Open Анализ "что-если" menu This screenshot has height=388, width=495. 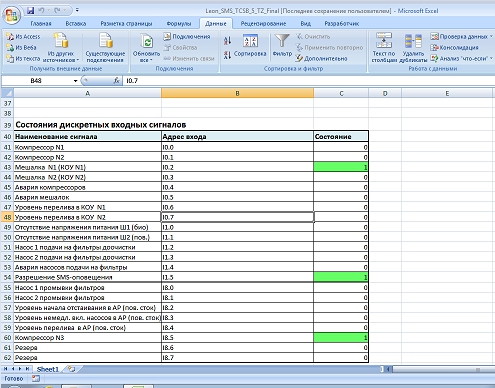462,59
